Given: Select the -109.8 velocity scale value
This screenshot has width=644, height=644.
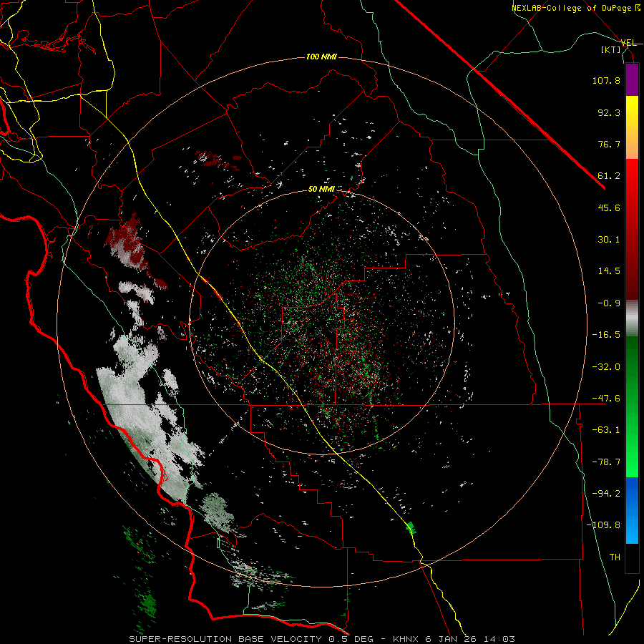Looking at the screenshot, I should [603, 525].
